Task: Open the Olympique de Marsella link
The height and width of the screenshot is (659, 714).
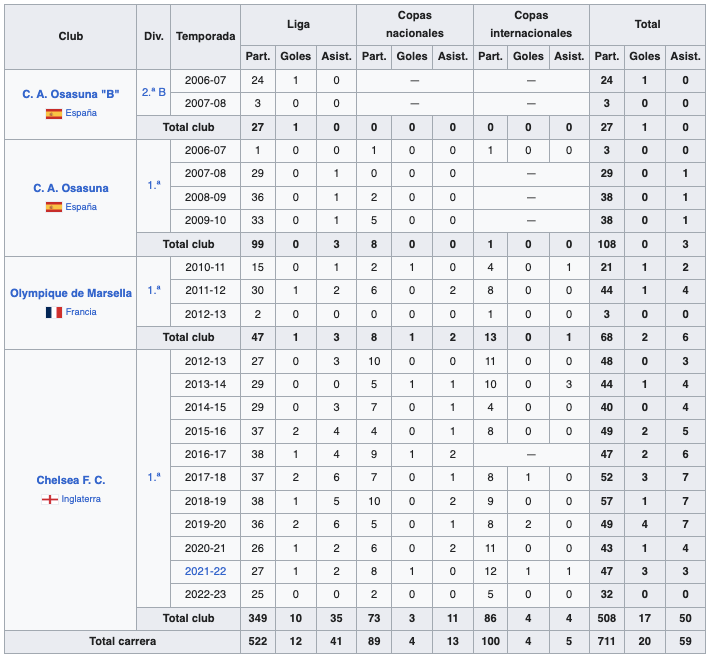Action: click(x=71, y=293)
